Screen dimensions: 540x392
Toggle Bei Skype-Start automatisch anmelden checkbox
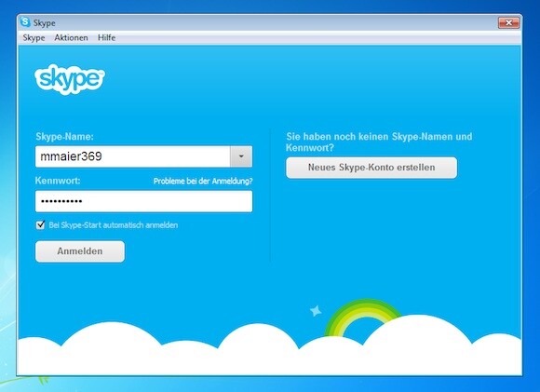[x=40, y=225]
